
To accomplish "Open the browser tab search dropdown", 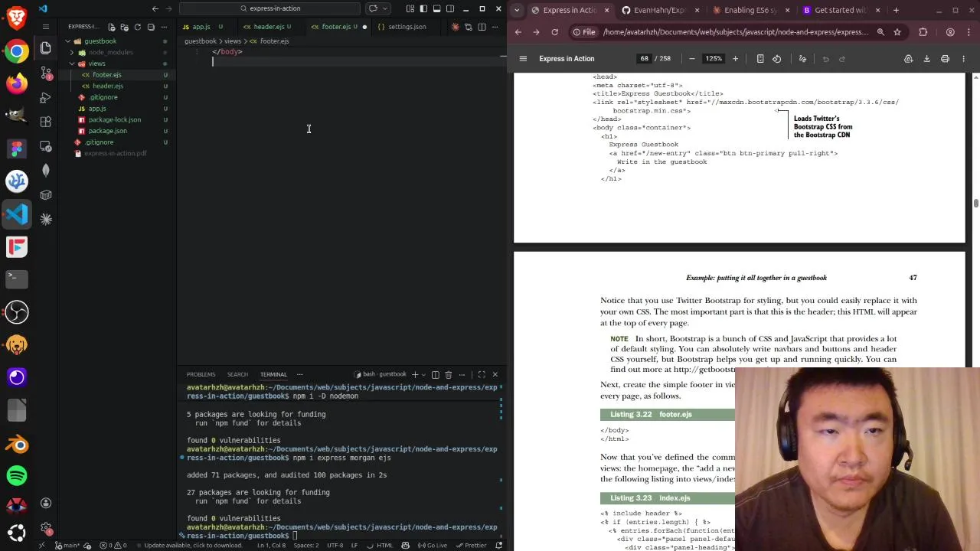I will [517, 10].
